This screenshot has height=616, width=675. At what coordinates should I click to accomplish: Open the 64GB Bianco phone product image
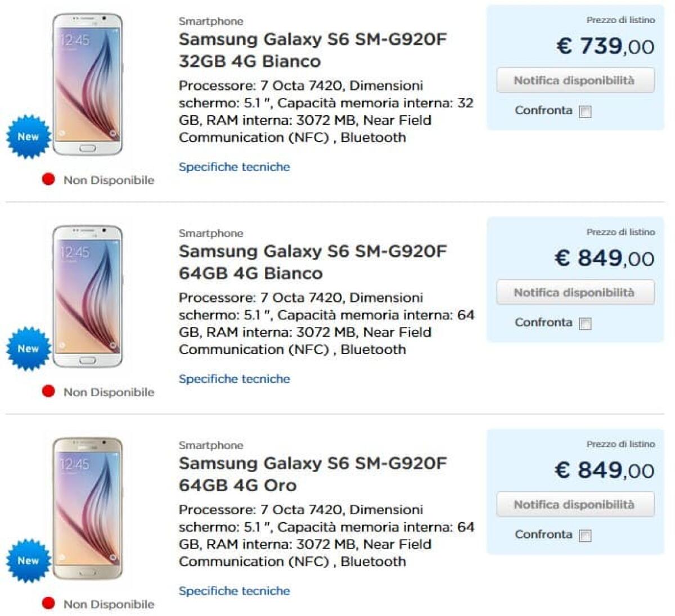tap(90, 298)
